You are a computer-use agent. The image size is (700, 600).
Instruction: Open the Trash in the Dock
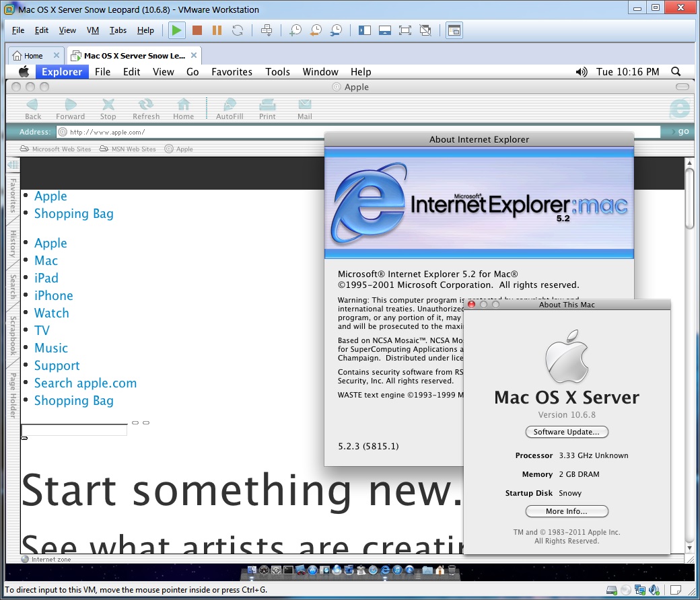click(x=452, y=570)
